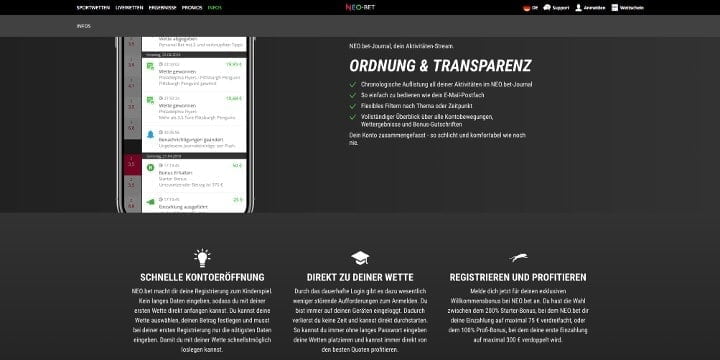Open the Promos page

click(192, 8)
